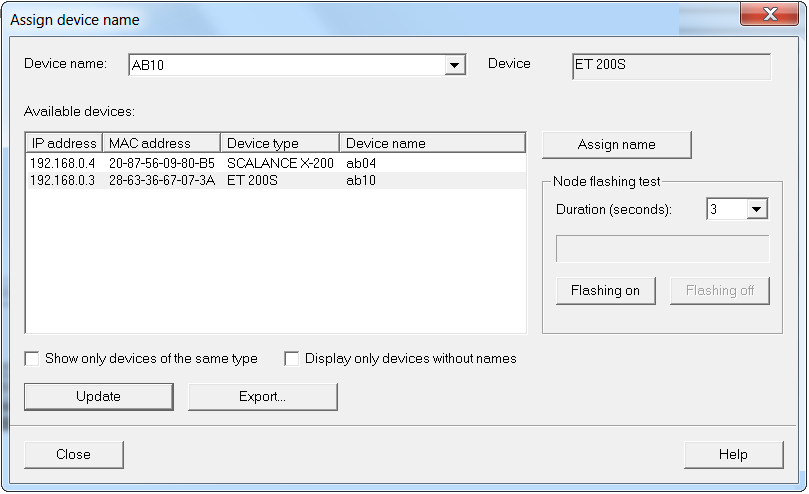Enable Display only devices without names
The height and width of the screenshot is (494, 809).
(292, 358)
